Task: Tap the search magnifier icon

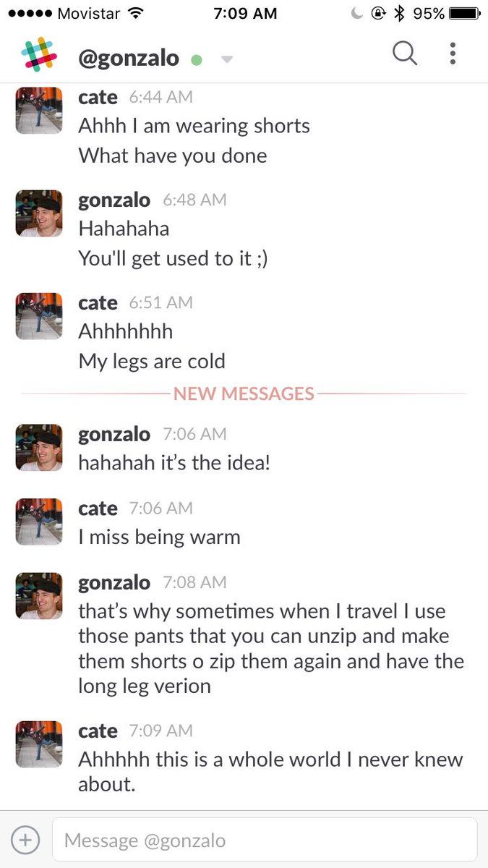Action: click(x=404, y=54)
